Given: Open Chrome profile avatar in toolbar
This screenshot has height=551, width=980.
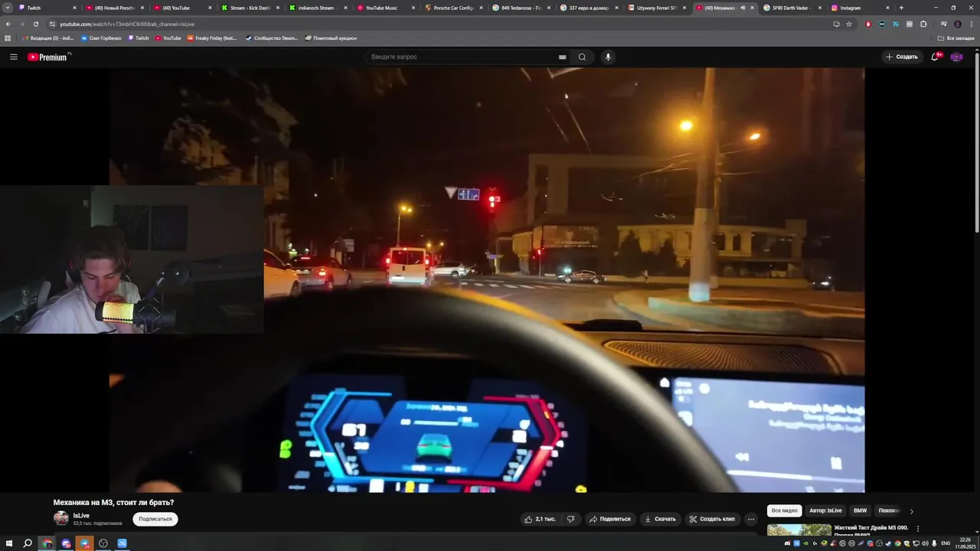Looking at the screenshot, I should 957,24.
